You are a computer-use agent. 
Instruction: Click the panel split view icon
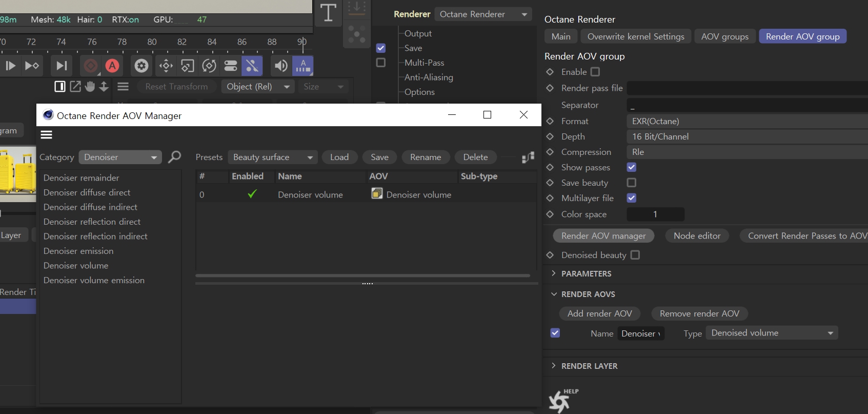pyautogui.click(x=60, y=86)
